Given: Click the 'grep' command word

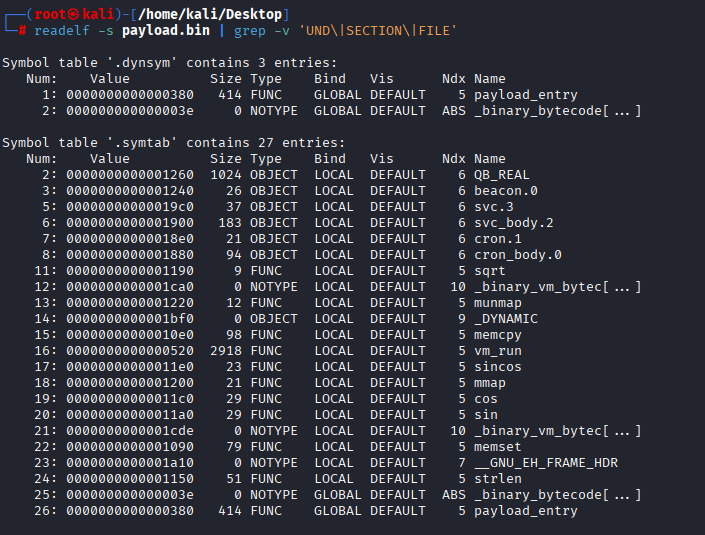Looking at the screenshot, I should tap(250, 31).
